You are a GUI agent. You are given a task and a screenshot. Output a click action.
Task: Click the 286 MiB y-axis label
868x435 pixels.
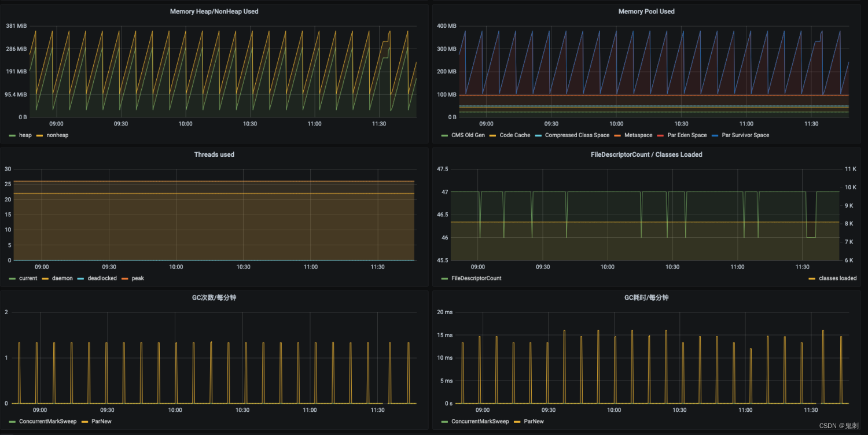point(16,49)
